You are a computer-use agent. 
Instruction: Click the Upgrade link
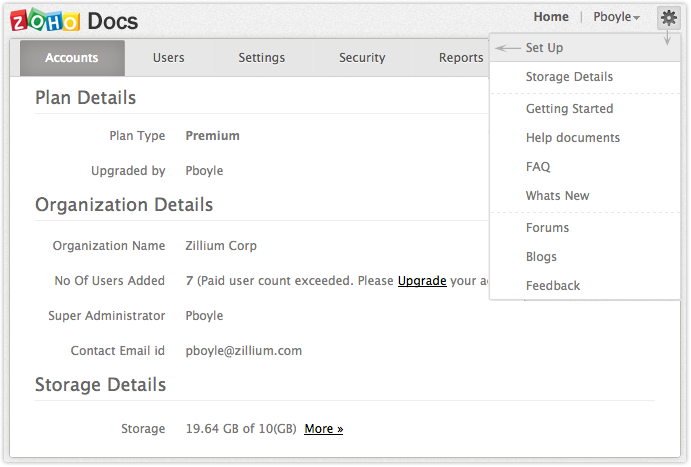(422, 281)
